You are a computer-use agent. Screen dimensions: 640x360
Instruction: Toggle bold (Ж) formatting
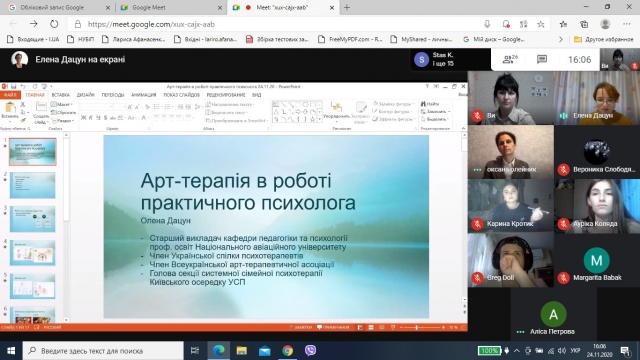(83, 118)
